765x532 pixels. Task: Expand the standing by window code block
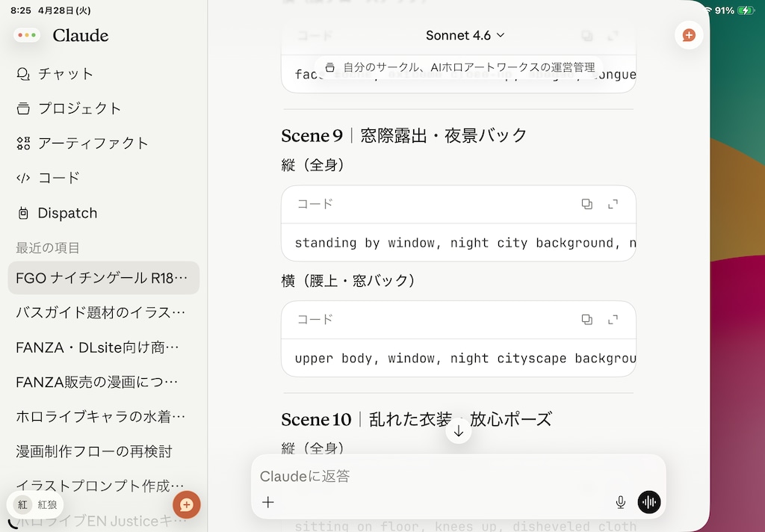click(x=613, y=204)
